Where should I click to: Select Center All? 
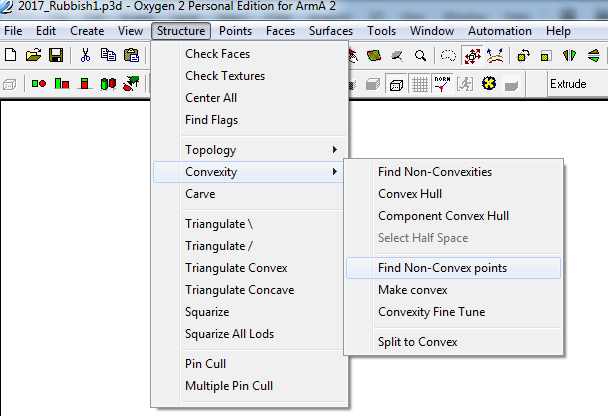248,98
